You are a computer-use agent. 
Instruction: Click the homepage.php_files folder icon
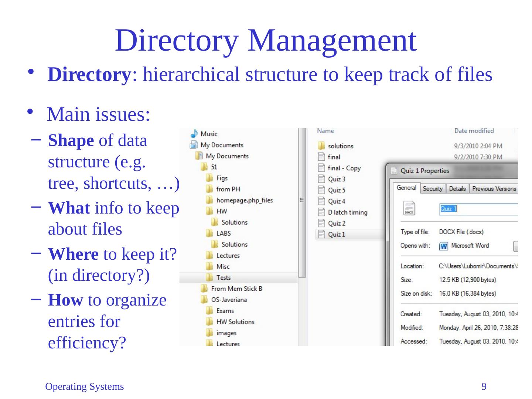pos(209,200)
